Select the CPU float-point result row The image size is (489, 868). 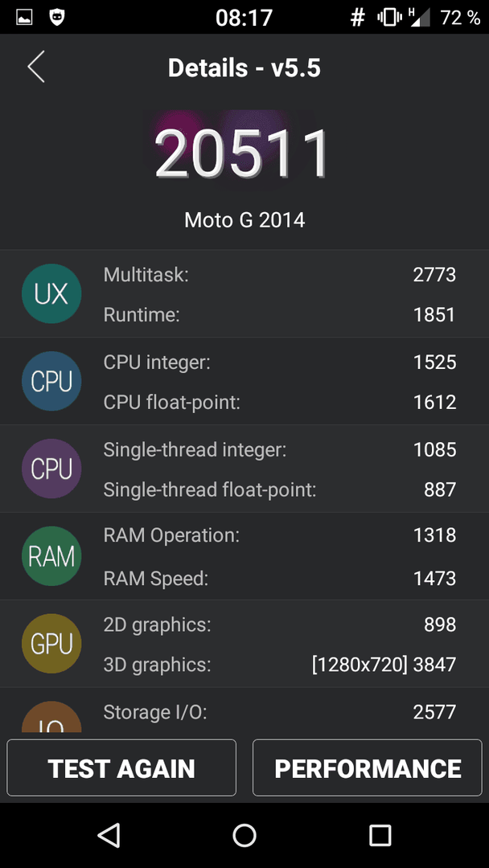(280, 403)
